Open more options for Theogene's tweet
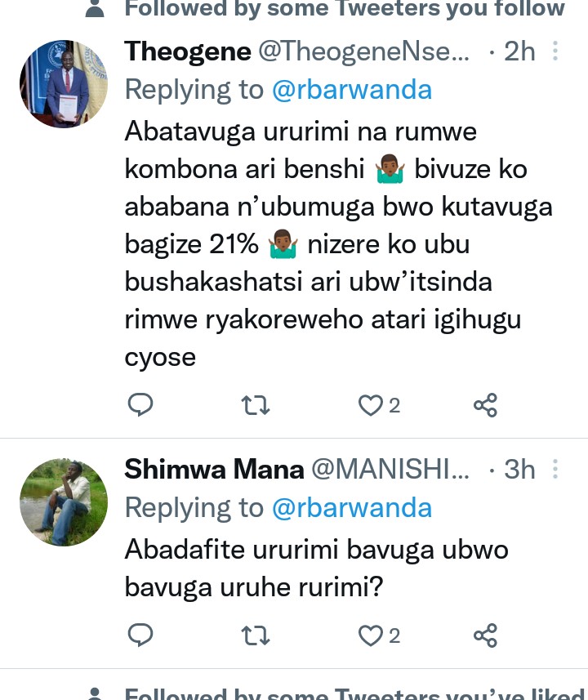Image resolution: width=588 pixels, height=700 pixels. tap(555, 52)
